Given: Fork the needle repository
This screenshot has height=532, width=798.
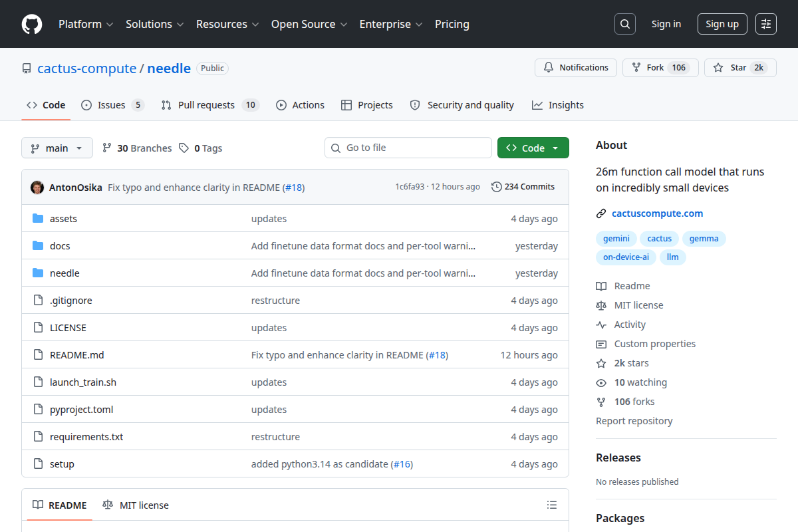Looking at the screenshot, I should tap(660, 68).
